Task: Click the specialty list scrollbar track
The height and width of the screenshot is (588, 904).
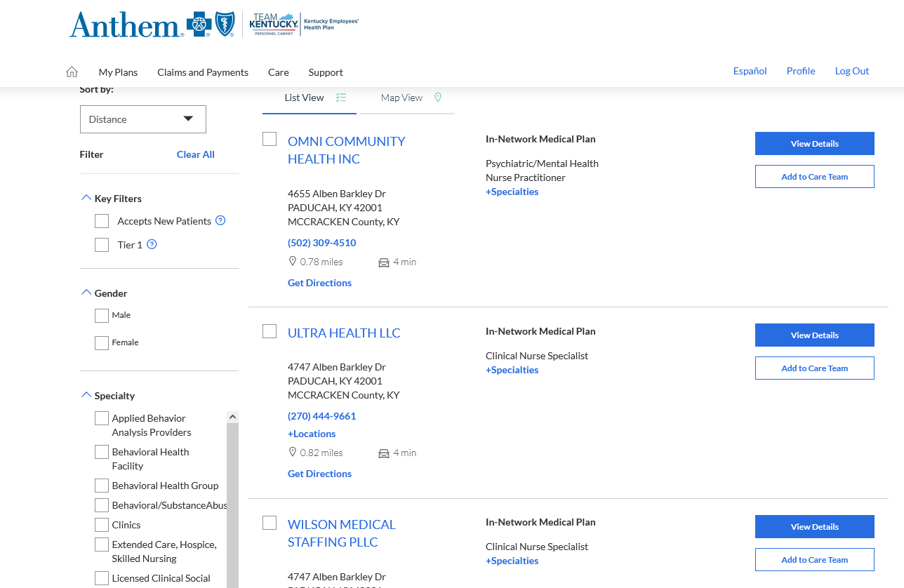Action: tap(232, 505)
